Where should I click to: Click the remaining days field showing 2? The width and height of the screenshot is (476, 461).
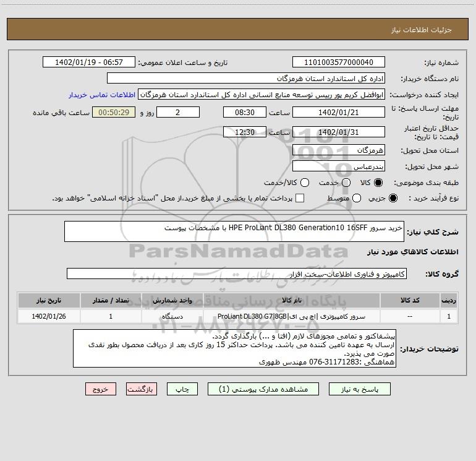click(x=178, y=112)
